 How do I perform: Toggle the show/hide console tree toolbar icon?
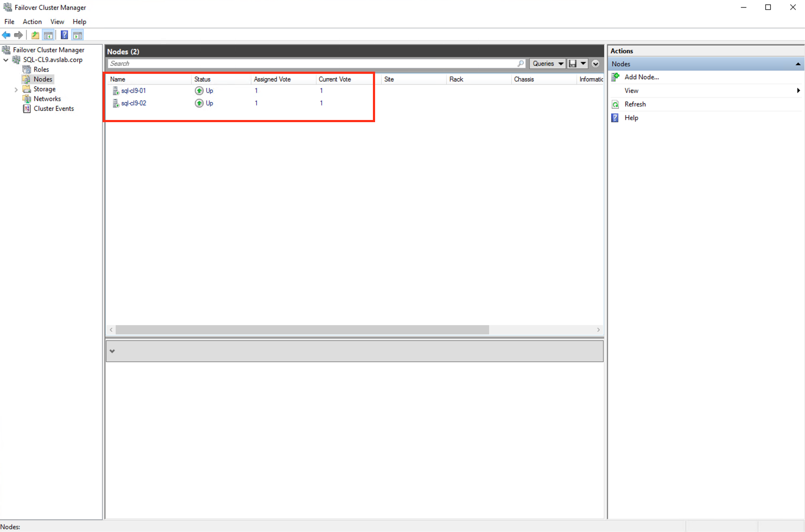tap(48, 35)
